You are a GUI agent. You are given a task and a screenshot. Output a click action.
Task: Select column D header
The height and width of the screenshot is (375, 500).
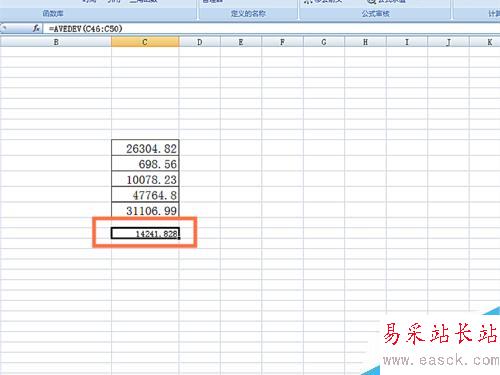tap(200, 42)
